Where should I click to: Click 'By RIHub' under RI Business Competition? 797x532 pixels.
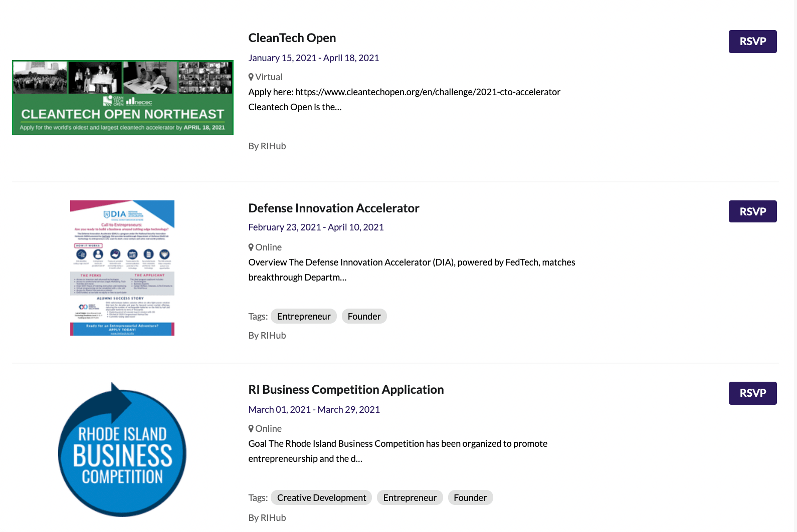coord(267,518)
